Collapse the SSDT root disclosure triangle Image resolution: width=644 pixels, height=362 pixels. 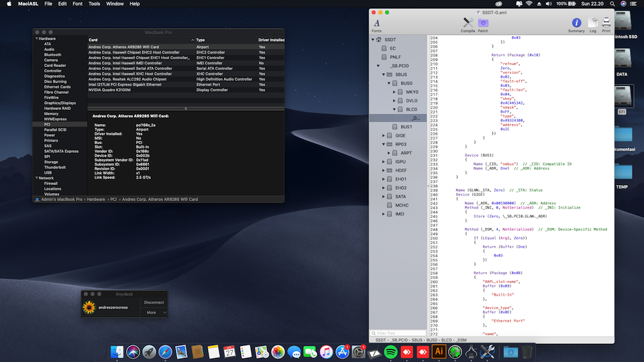pos(373,40)
